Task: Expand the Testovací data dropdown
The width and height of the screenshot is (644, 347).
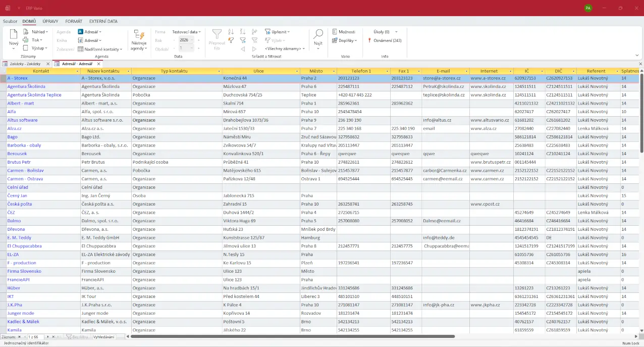Action: coord(186,32)
